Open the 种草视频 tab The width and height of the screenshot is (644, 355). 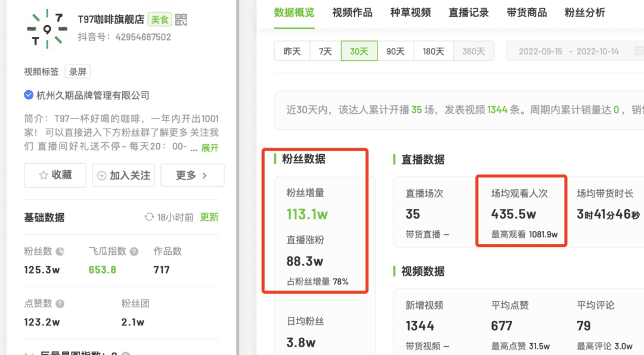tap(410, 13)
